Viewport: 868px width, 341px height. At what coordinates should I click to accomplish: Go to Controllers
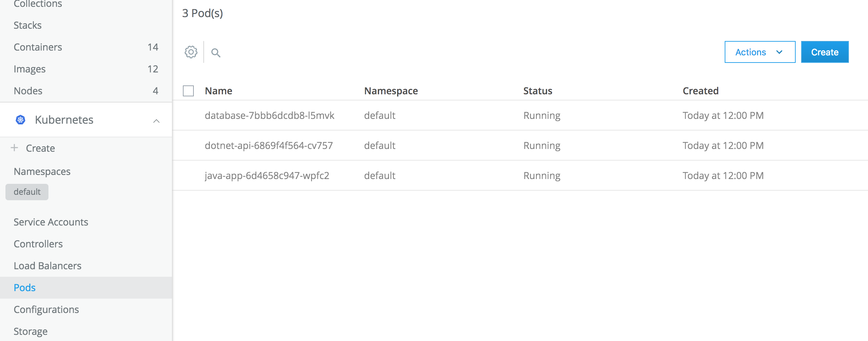38,244
